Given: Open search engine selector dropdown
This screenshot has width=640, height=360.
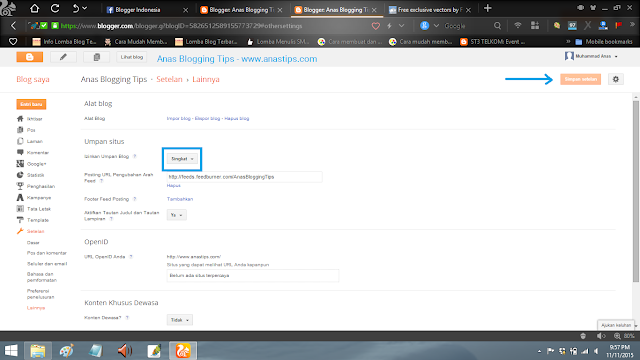Looking at the screenshot, I should [436, 26].
